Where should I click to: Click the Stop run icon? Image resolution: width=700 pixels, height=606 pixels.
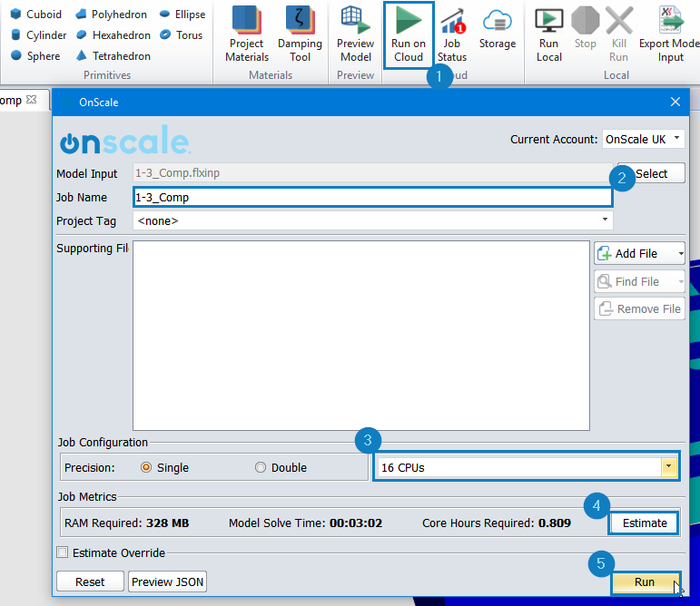pos(586,28)
